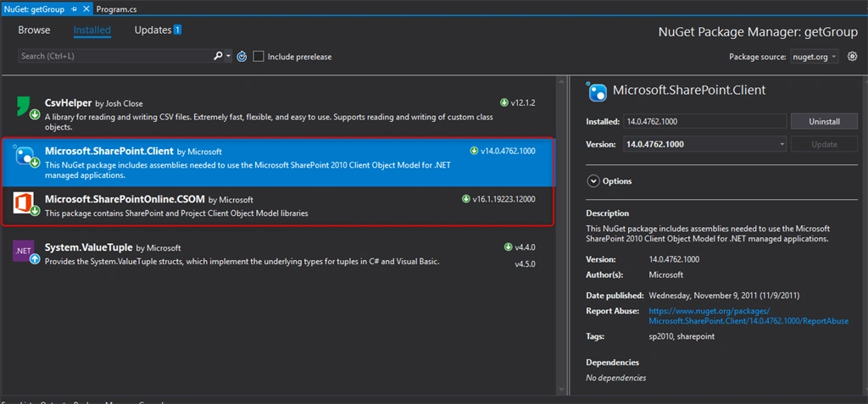This screenshot has height=404, width=868.
Task: Click the No dependencies text
Action: (x=616, y=378)
